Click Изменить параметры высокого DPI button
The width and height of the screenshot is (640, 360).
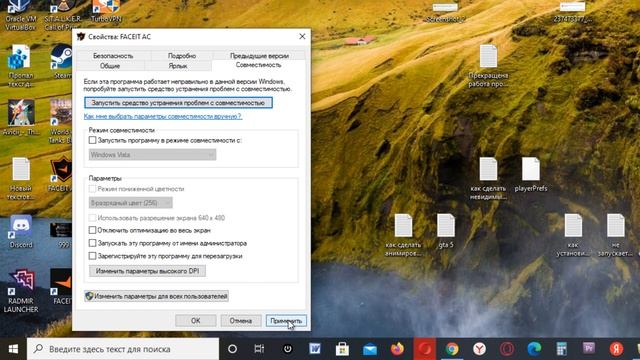pyautogui.click(x=147, y=271)
